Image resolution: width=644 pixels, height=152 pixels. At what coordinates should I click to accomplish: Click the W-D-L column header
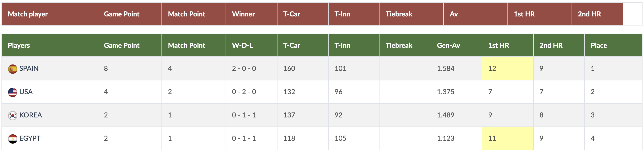[242, 45]
